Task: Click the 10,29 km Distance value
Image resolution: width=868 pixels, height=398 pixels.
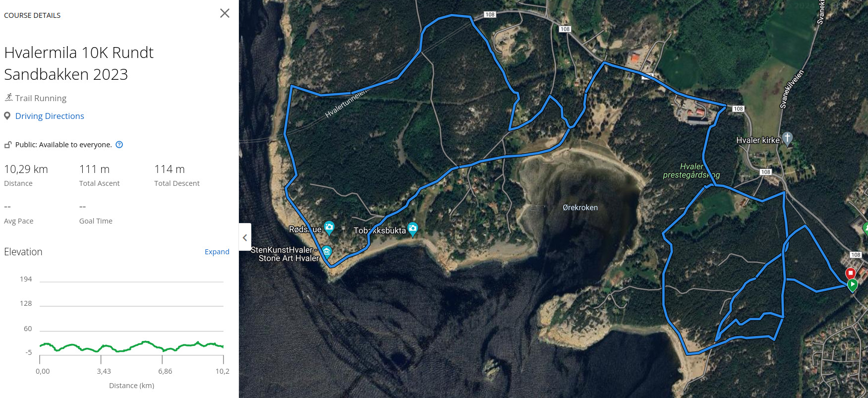Action: (x=26, y=169)
